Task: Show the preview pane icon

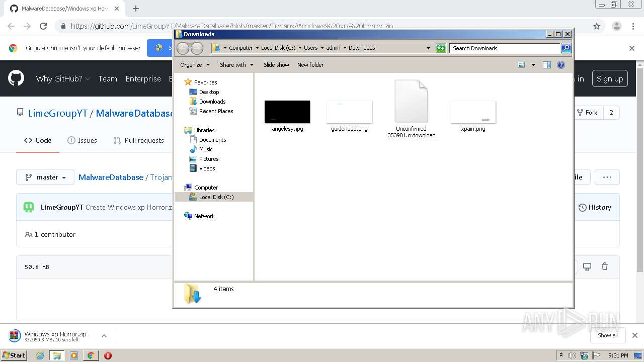Action: [x=547, y=65]
